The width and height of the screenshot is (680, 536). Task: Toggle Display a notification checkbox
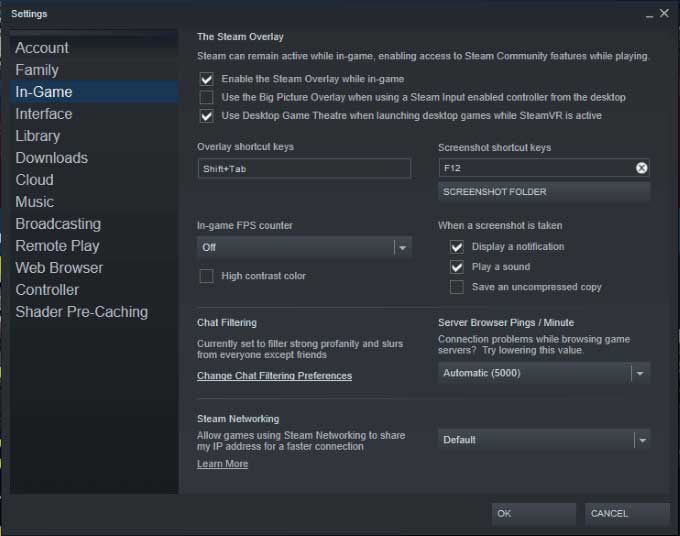pyautogui.click(x=457, y=247)
